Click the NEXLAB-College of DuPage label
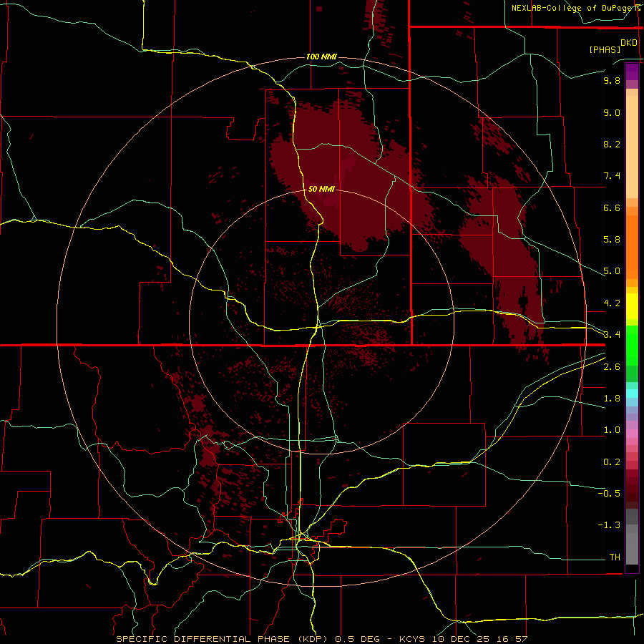This screenshot has width=644, height=644. [571, 8]
